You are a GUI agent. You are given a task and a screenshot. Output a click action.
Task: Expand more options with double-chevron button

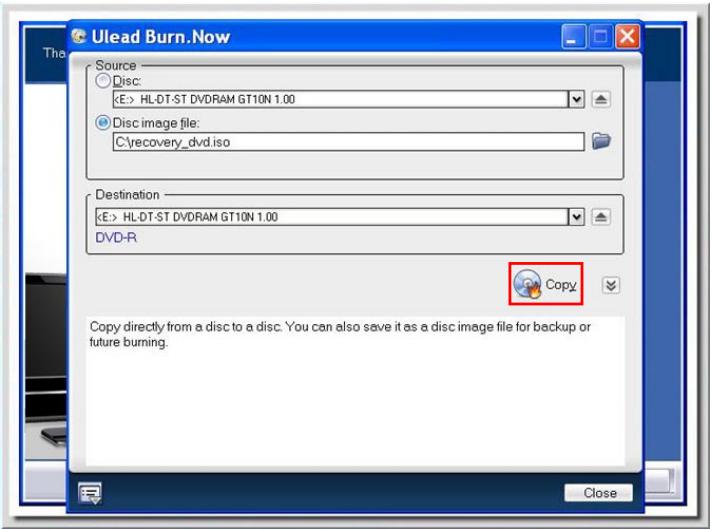611,285
